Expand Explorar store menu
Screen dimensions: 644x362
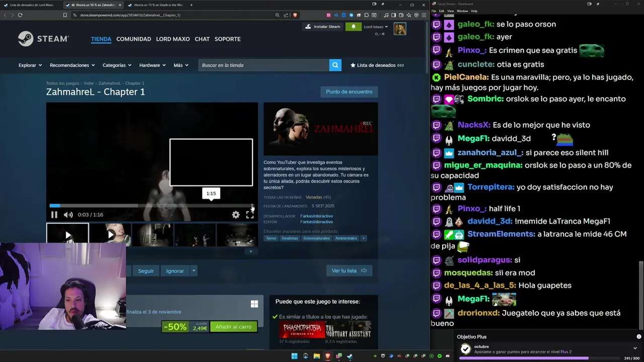click(x=30, y=65)
